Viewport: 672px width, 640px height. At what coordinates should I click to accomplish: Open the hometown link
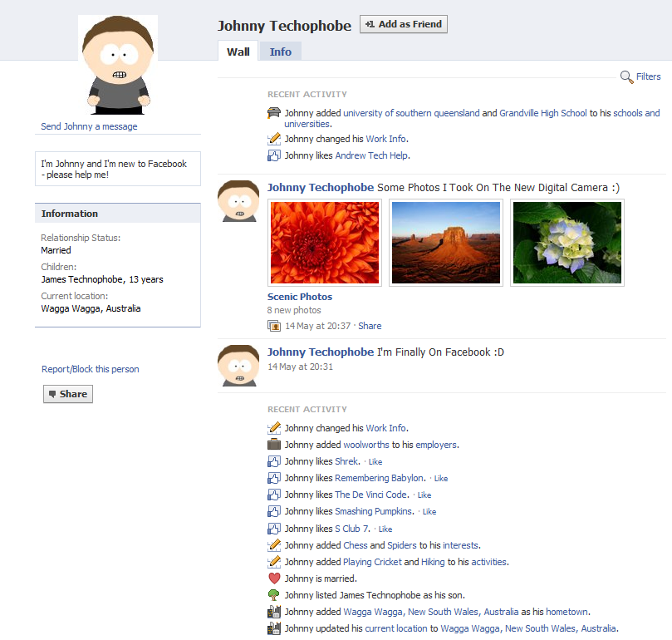click(567, 612)
